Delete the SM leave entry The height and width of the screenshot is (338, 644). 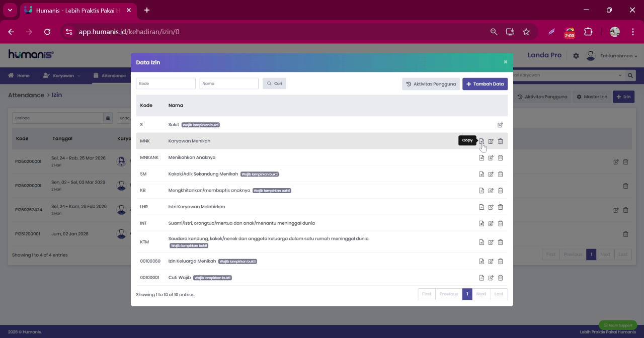[501, 174]
